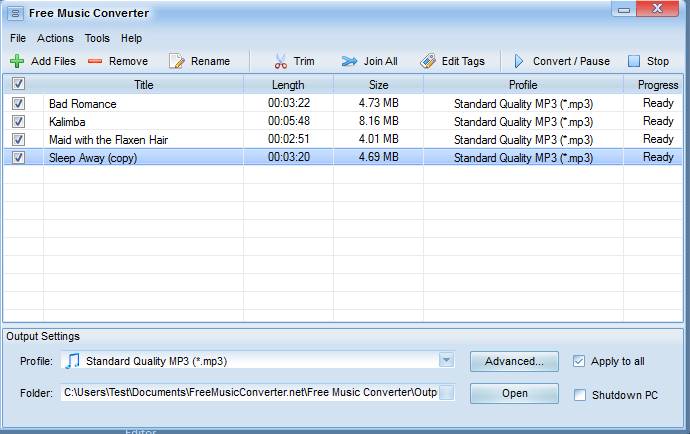Image resolution: width=690 pixels, height=434 pixels.
Task: Click the Join All arrows icon
Action: click(x=349, y=61)
